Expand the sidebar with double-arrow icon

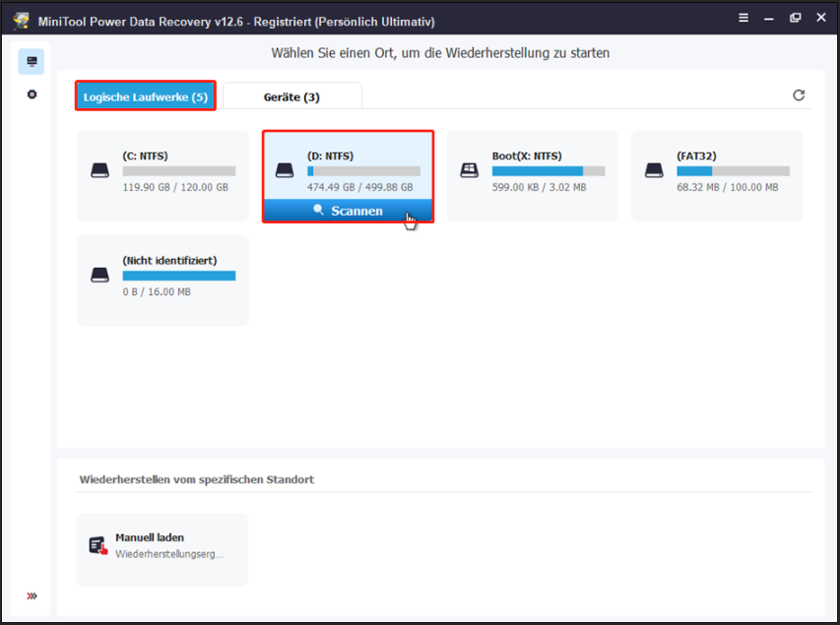tap(32, 596)
